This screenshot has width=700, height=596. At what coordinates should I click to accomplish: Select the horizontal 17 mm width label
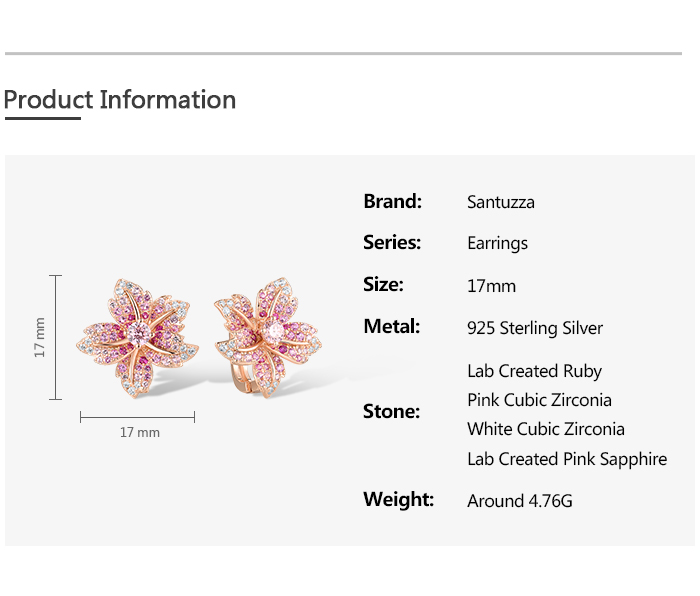[x=140, y=433]
